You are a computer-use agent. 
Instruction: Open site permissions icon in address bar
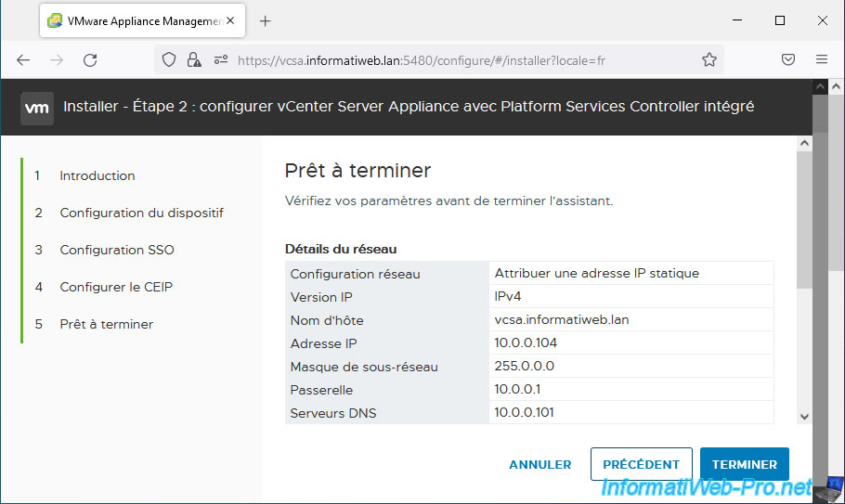220,59
